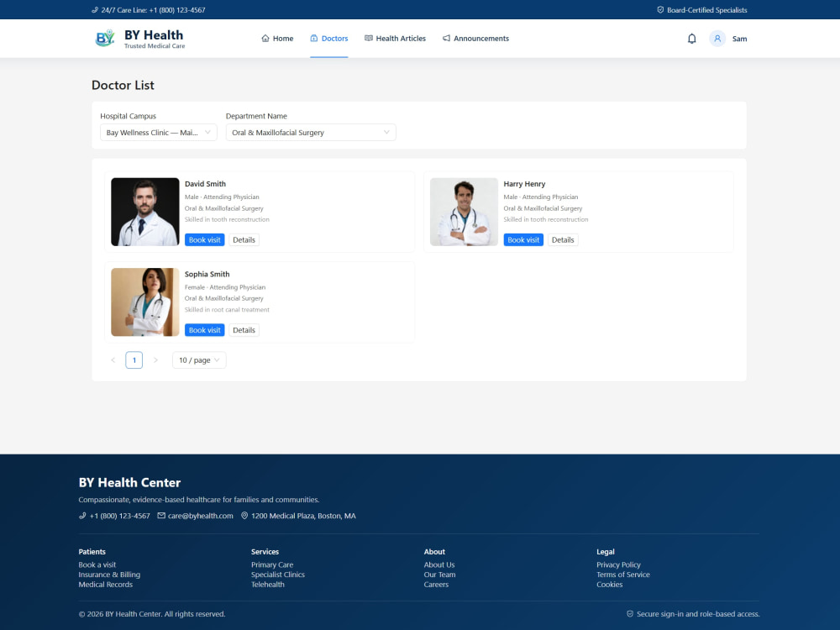The image size is (840, 630).
Task: Open the Sam user menu
Action: pyautogui.click(x=739, y=39)
